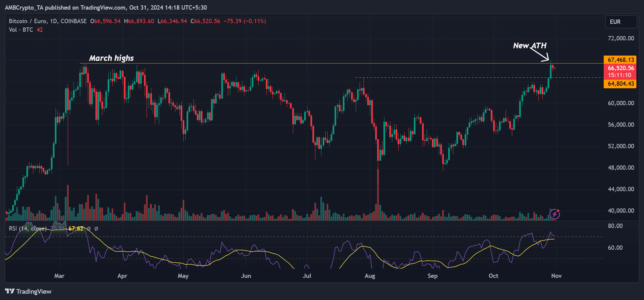The height and width of the screenshot is (300, 644).
Task: Click the Jul label on time axis
Action: [307, 276]
